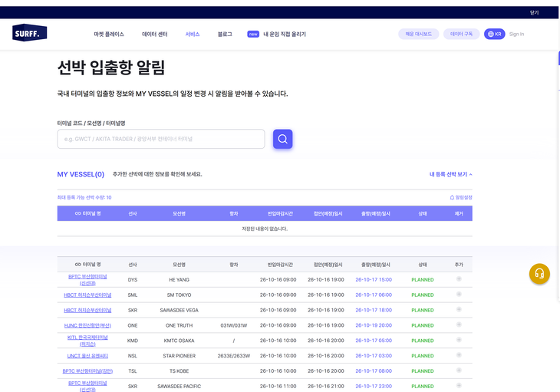The height and width of the screenshot is (392, 560).
Task: Add HE YANG vessel with plus icon
Action: pyautogui.click(x=459, y=278)
